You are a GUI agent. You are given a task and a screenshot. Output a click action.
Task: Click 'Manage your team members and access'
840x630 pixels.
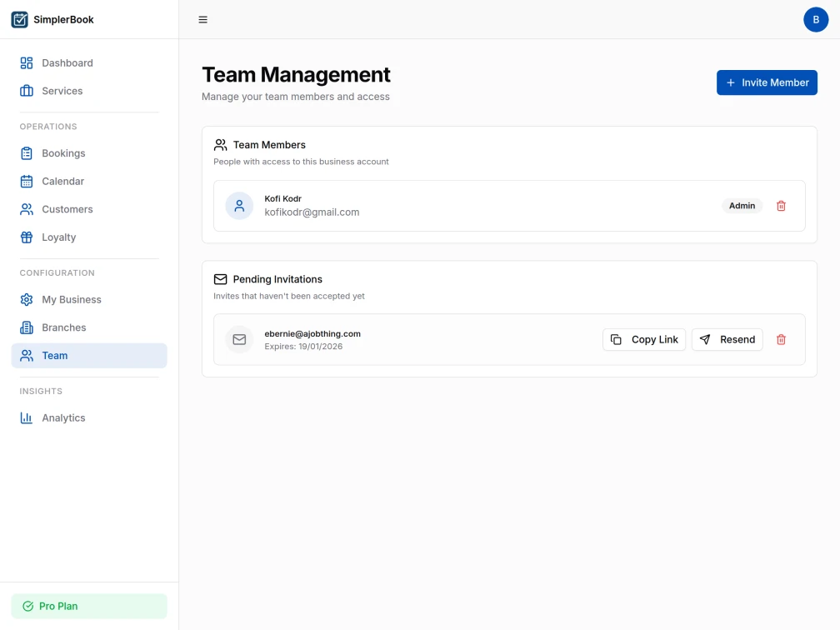(x=296, y=97)
